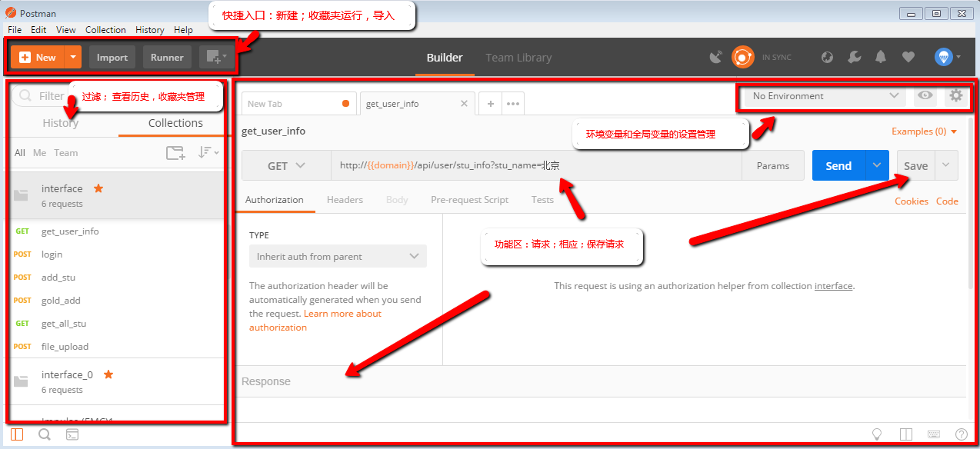Image resolution: width=980 pixels, height=449 pixels.
Task: Switch to the Collections sidebar tab
Action: pos(175,123)
